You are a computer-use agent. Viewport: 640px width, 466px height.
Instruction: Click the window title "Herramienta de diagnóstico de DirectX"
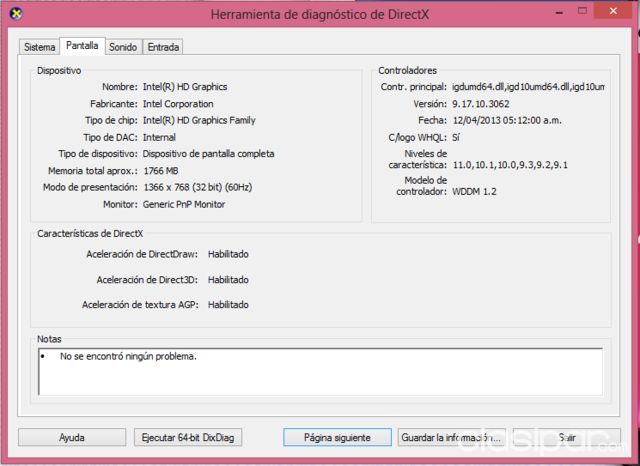coord(320,15)
